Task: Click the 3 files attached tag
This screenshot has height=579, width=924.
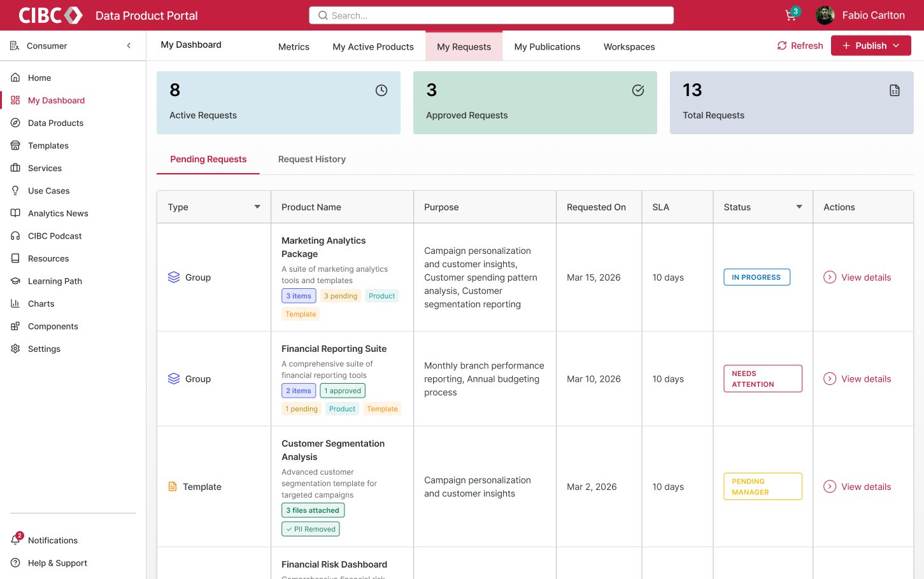Action: [313, 510]
